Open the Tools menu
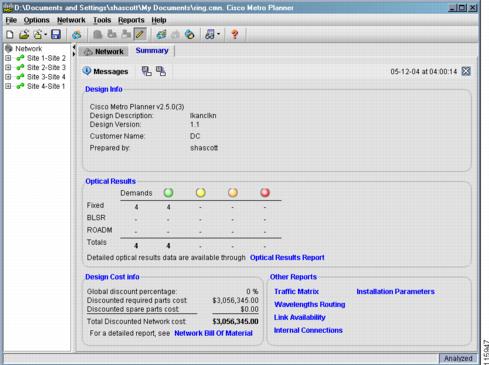The image size is (489, 365). [102, 20]
